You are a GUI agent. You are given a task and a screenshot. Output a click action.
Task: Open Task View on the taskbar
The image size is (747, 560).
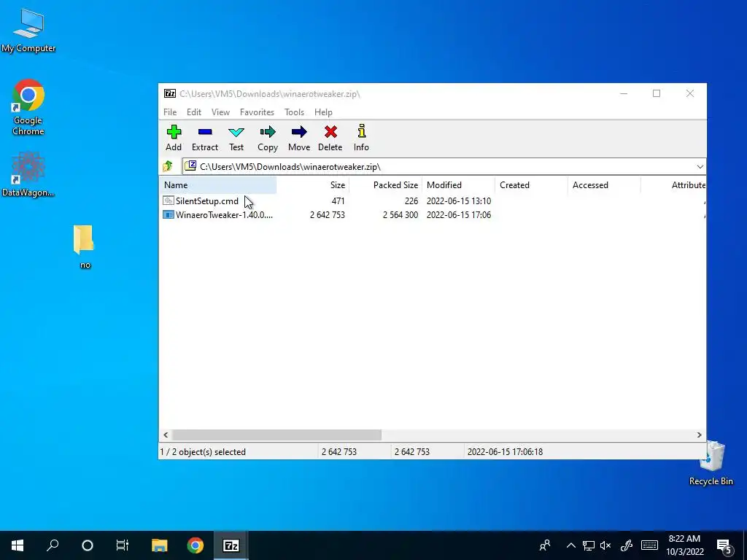coord(123,545)
